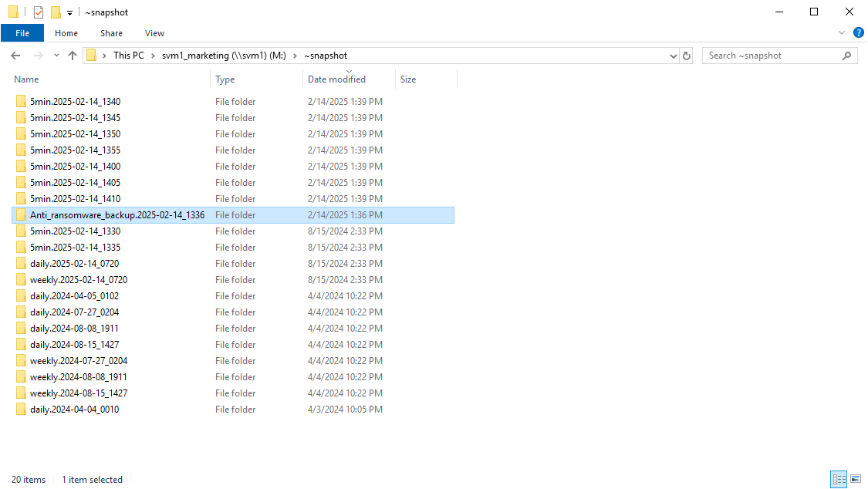868x489 pixels.
Task: Select folder weekly.2024-08-08_1911
Action: (x=79, y=376)
